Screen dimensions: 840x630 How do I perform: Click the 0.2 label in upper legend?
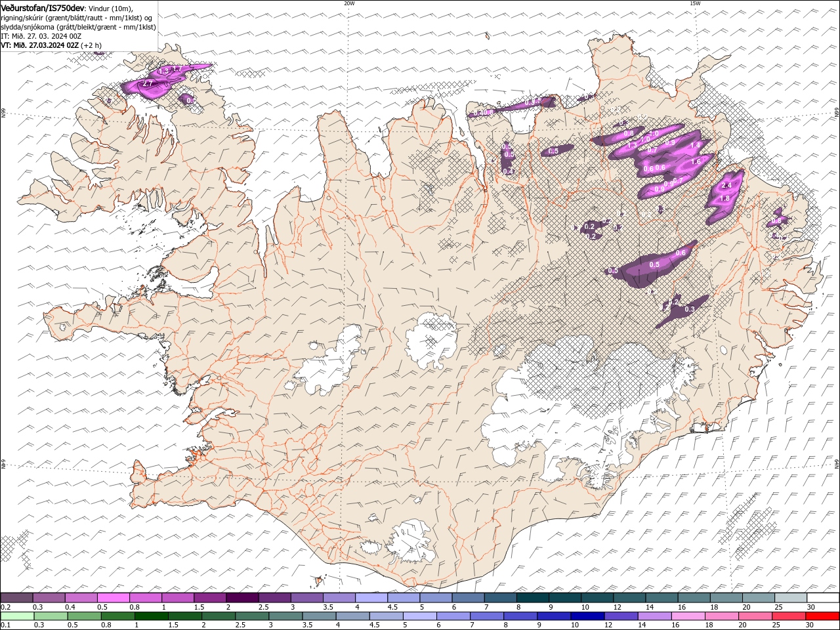point(5,606)
